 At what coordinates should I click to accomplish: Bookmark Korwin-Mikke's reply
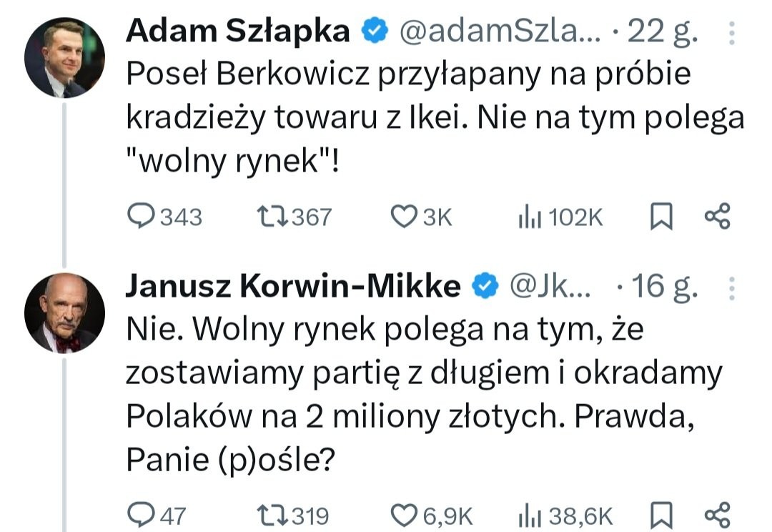tap(661, 513)
